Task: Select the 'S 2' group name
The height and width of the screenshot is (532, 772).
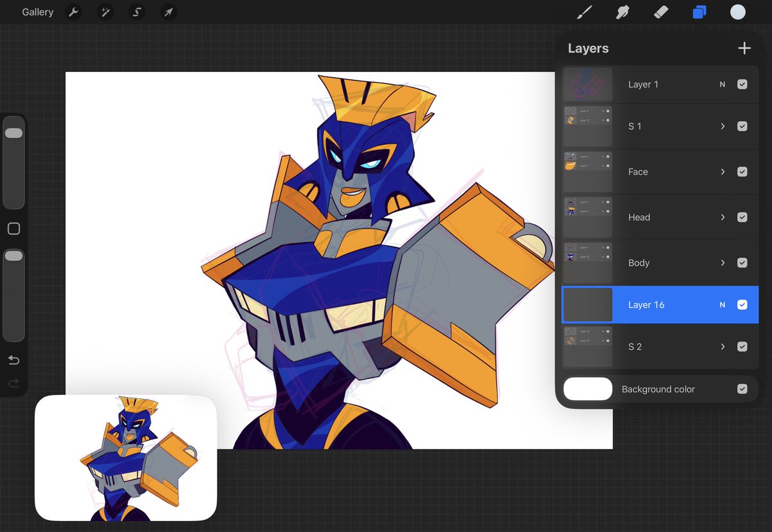Action: (635, 347)
